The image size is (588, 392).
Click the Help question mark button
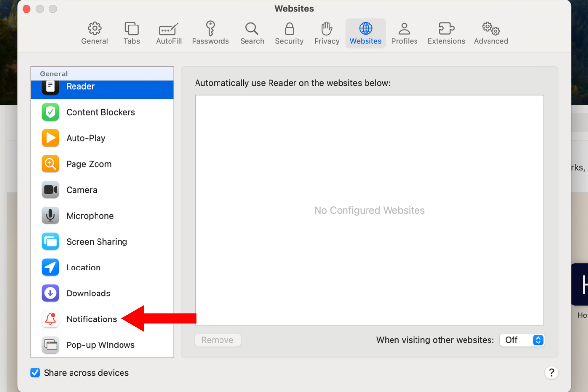[x=551, y=373]
